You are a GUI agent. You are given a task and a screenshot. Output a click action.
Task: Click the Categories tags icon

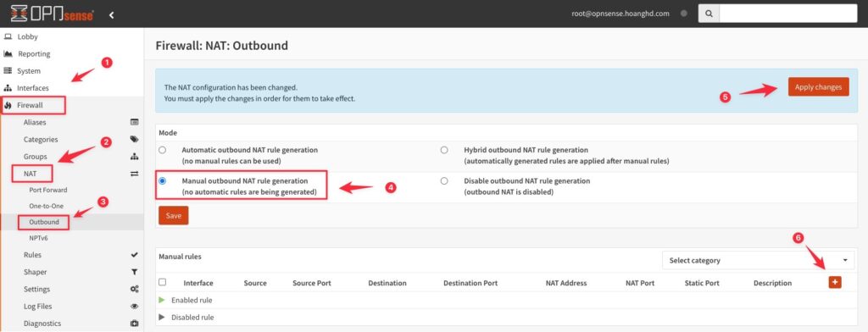click(134, 140)
